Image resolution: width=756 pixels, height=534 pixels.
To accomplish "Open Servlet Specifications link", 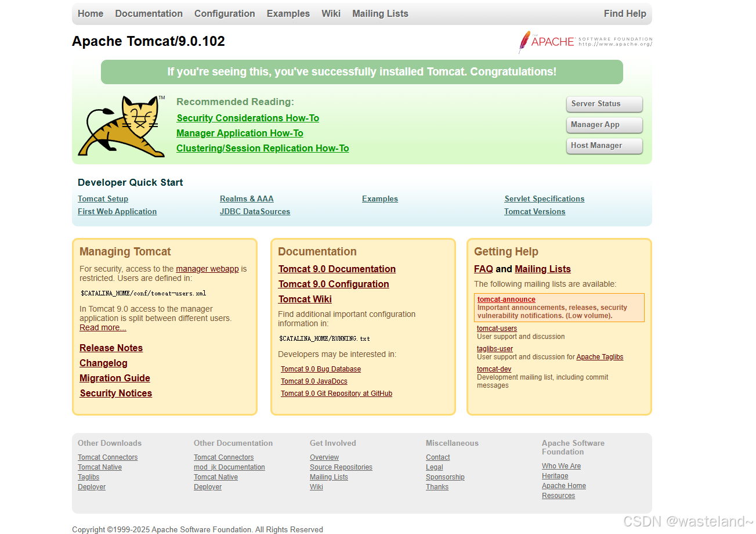I will point(544,199).
